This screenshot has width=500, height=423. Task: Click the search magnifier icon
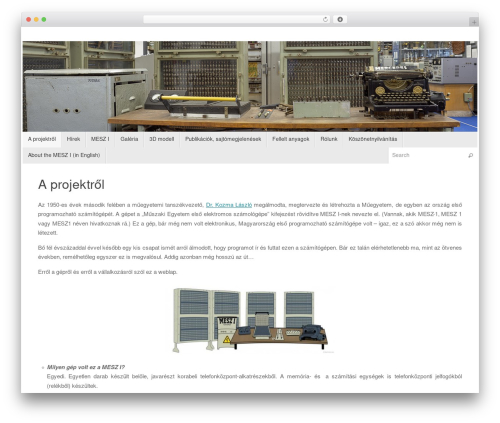pos(470,155)
